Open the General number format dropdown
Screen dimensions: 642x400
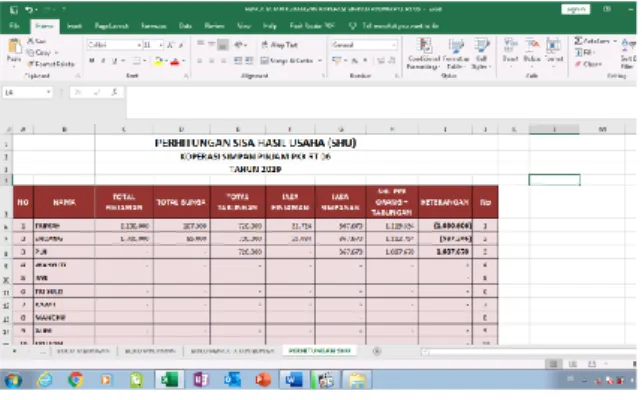(x=394, y=45)
